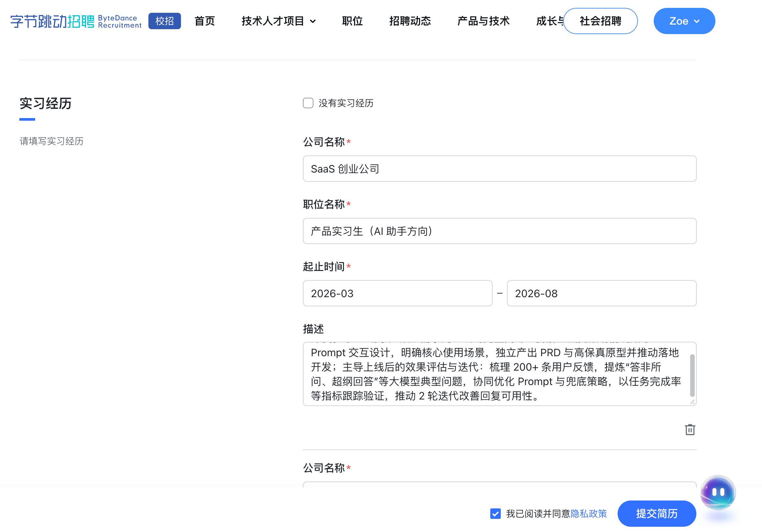The image size is (762, 532).
Task: Open the 职位 navigation item
Action: (x=352, y=21)
